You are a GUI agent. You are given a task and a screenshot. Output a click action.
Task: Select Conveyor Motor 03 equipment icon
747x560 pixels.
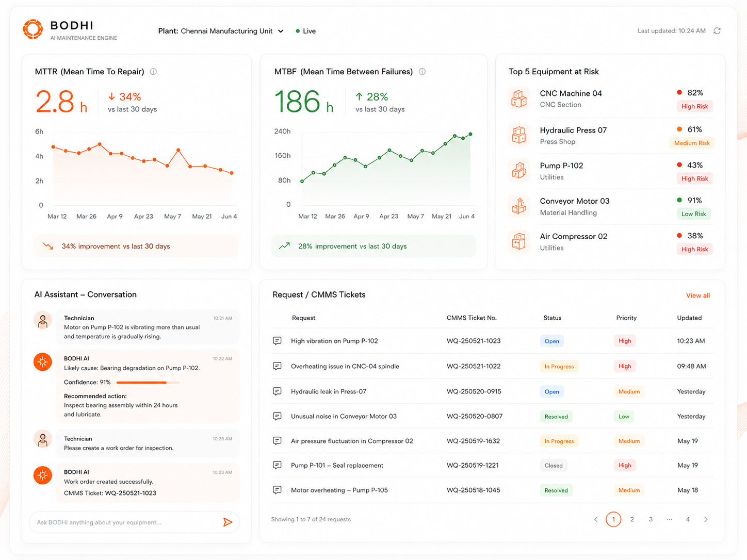pyautogui.click(x=519, y=206)
